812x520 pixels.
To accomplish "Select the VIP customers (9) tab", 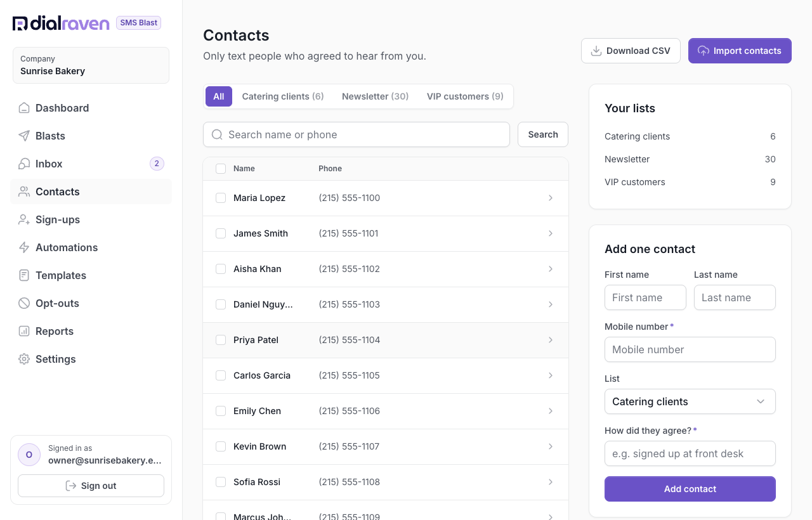I will 465,96.
